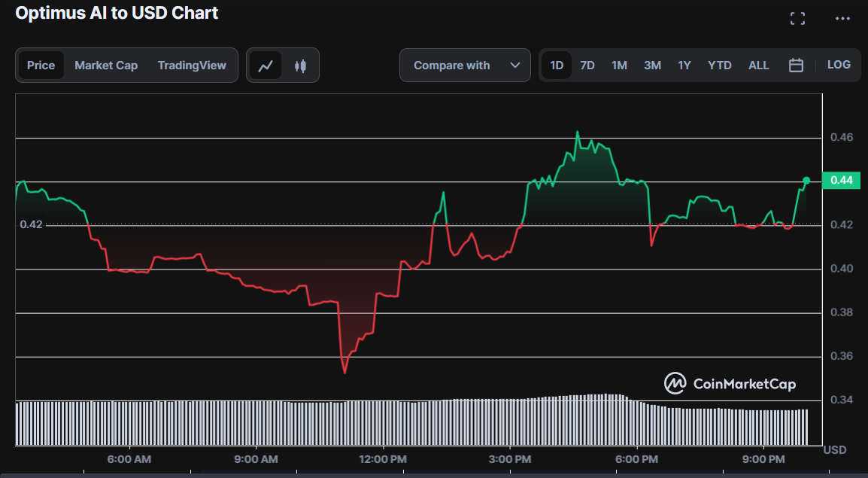Enable the 1D time range
The height and width of the screenshot is (478, 868).
(x=557, y=65)
